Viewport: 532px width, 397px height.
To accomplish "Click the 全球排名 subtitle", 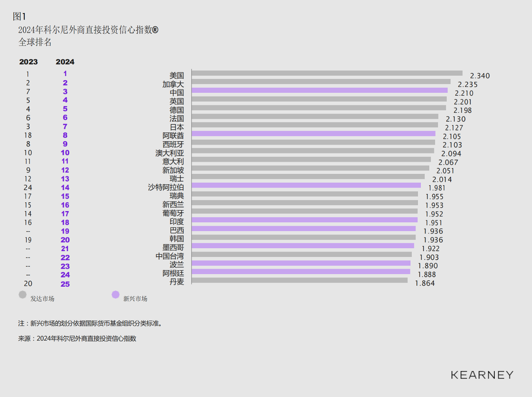I will point(35,42).
